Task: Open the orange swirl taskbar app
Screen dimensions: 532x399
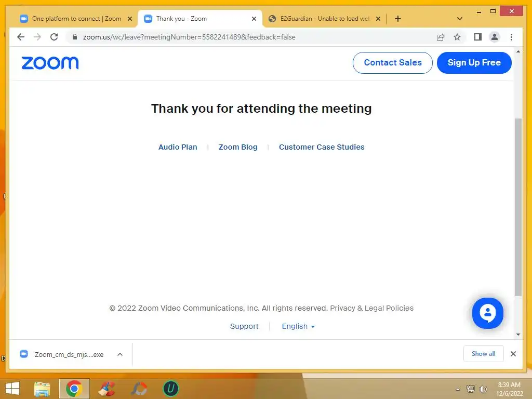Action: pyautogui.click(x=139, y=389)
